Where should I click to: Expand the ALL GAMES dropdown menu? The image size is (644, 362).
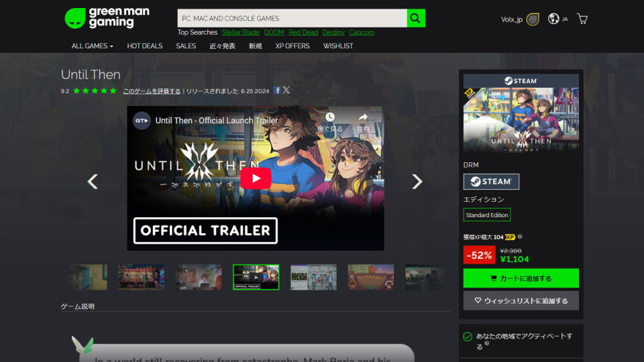click(93, 46)
